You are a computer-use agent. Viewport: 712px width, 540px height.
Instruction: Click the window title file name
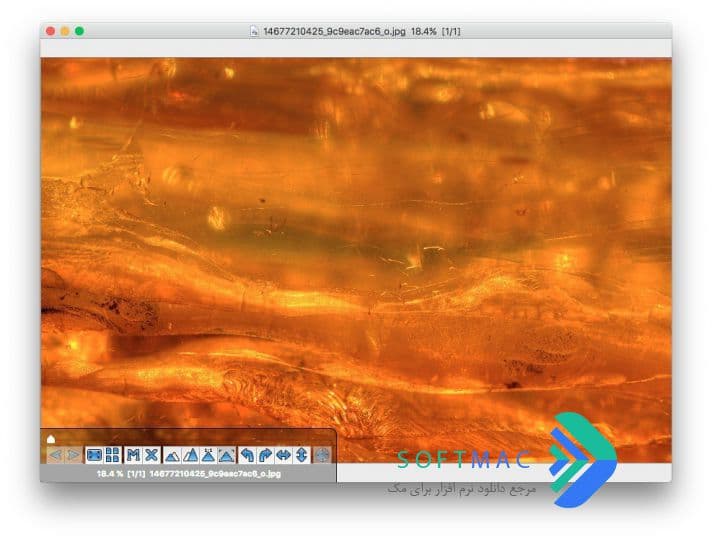[334, 31]
